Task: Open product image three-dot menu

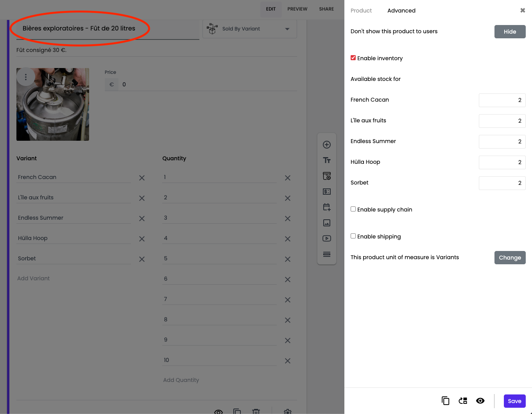Action: pyautogui.click(x=26, y=77)
